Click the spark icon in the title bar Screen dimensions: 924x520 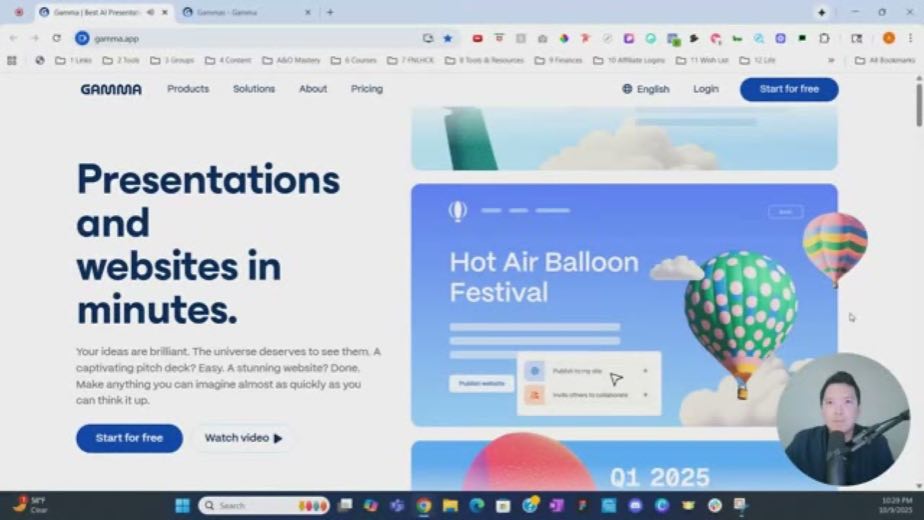coord(821,12)
